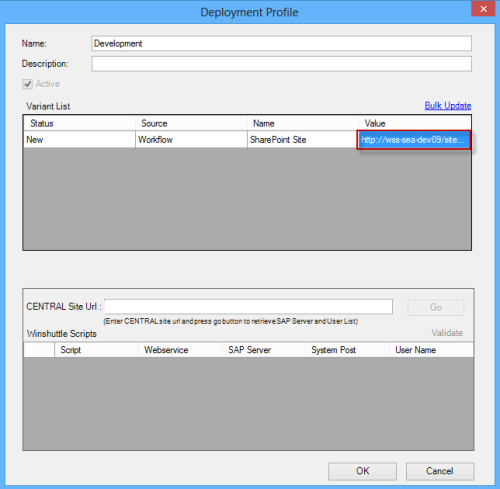Screen dimensions: 500x489
Task: Open the Bulk Update link
Action: coord(448,106)
